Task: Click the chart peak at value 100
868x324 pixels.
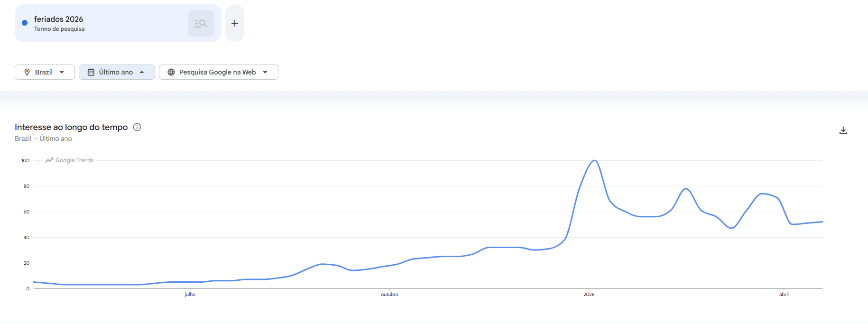Action: [594, 161]
